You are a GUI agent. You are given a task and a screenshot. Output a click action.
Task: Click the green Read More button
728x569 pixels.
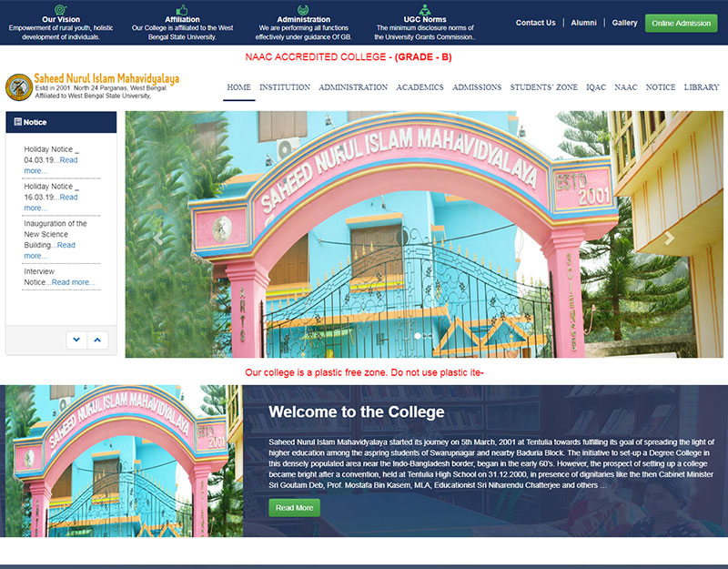coord(294,508)
